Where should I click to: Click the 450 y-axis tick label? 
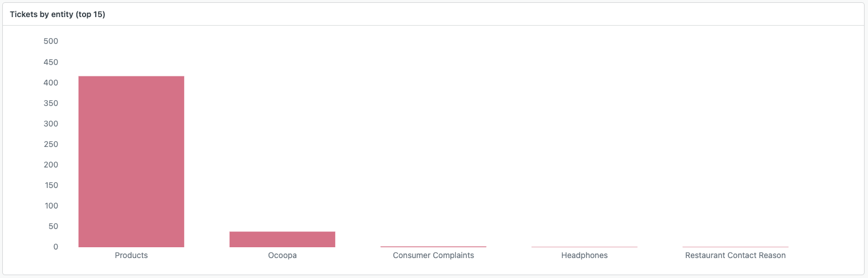click(x=51, y=62)
